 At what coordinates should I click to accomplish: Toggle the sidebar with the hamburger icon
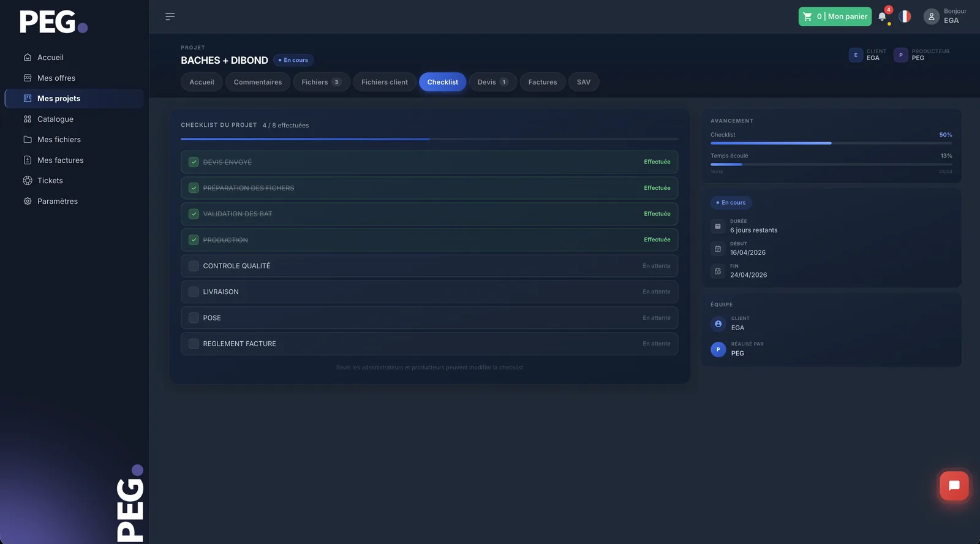[x=170, y=17]
